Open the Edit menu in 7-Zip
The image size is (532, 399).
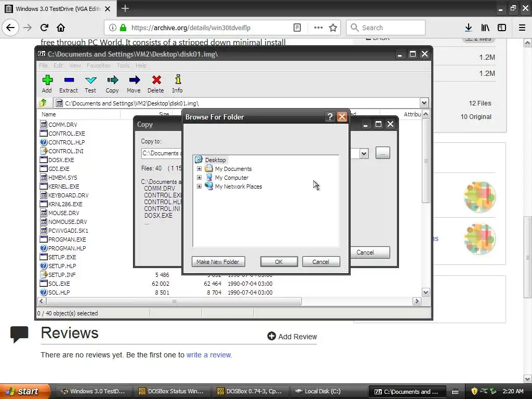(58, 65)
